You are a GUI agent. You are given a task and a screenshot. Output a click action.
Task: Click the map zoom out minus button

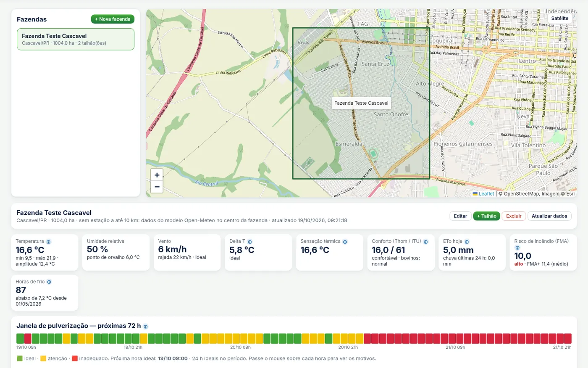click(x=157, y=187)
